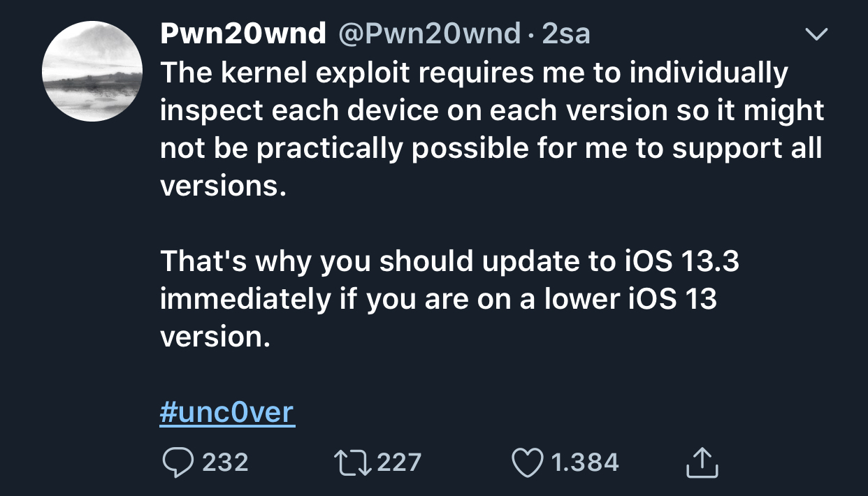Select the speech bubble comment icon
The image size is (868, 496).
click(x=177, y=462)
